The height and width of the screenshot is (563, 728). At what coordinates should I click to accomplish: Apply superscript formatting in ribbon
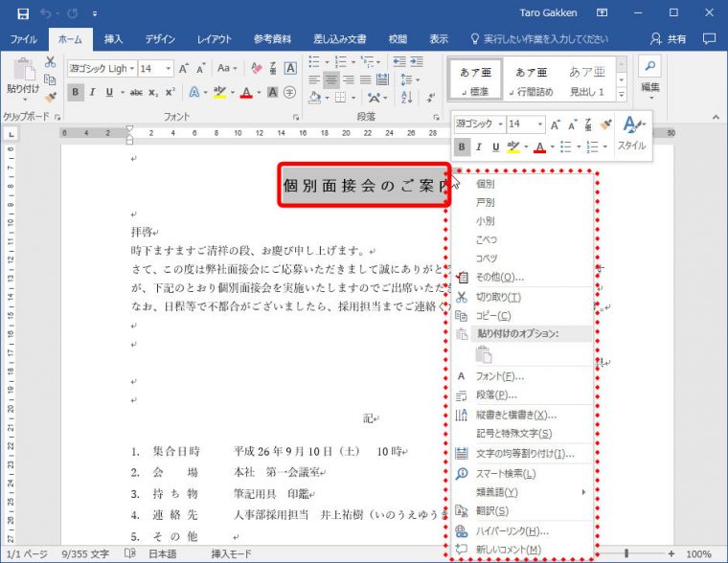point(171,92)
